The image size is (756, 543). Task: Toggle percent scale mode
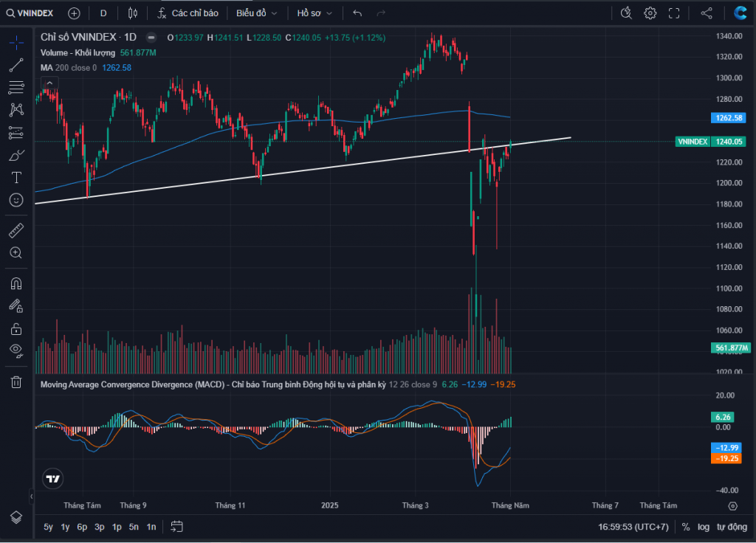(x=686, y=527)
